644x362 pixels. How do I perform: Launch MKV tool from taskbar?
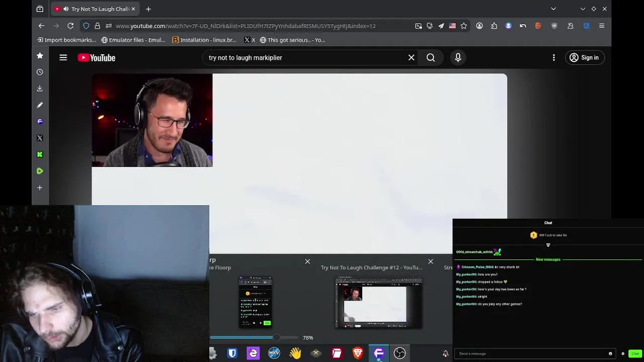click(x=274, y=353)
